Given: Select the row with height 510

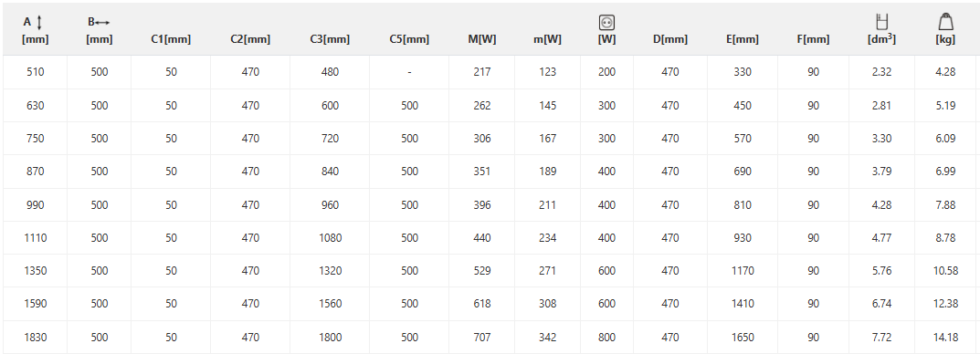Looking at the screenshot, I should (490, 72).
